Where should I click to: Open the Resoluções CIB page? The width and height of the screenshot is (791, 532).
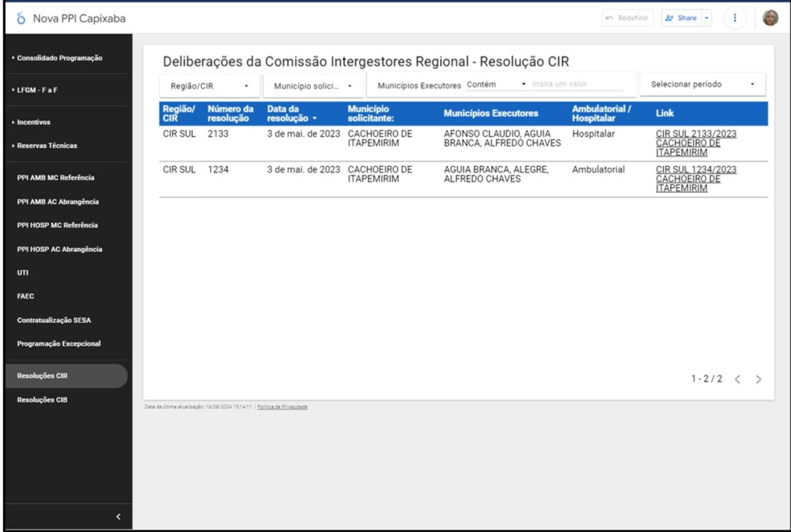click(42, 400)
